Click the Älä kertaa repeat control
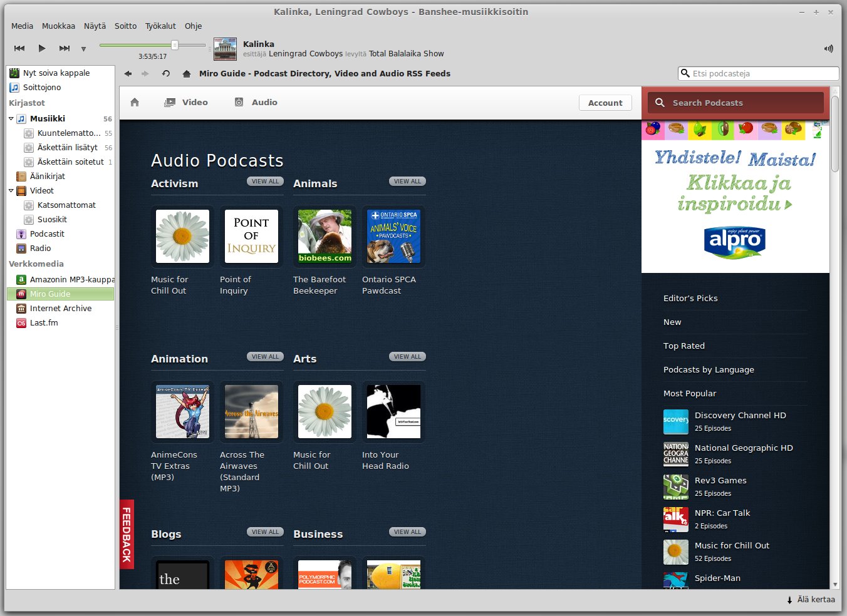Screen dimensions: 847x616 click(x=811, y=600)
